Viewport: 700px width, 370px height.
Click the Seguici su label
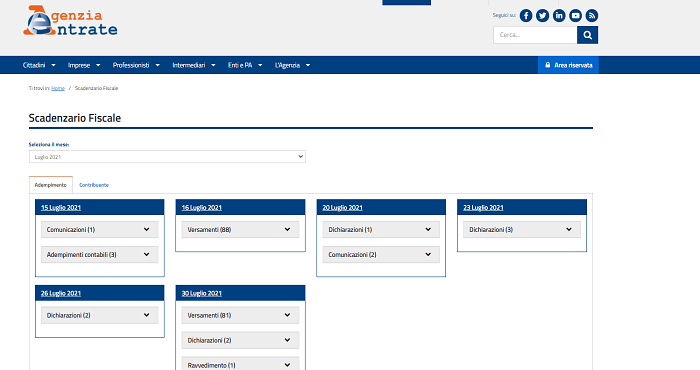pyautogui.click(x=504, y=15)
